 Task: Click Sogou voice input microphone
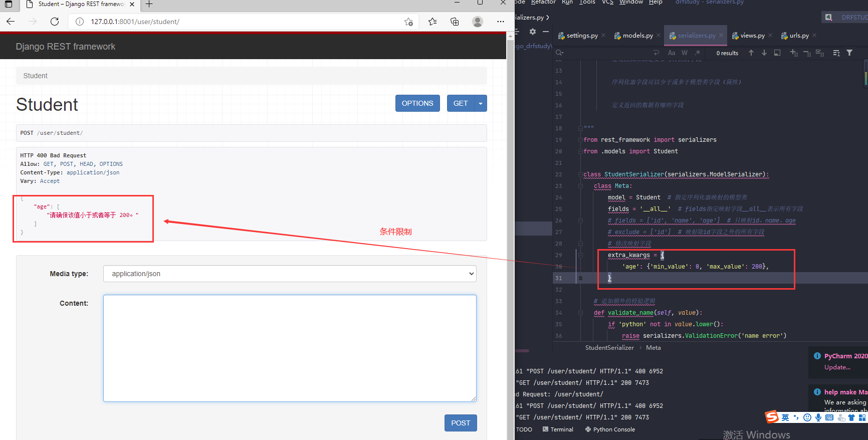(818, 417)
